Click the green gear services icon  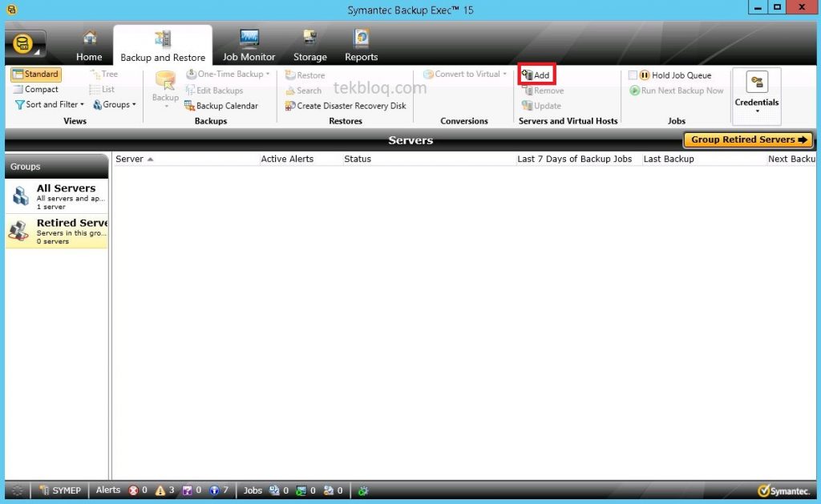(363, 491)
